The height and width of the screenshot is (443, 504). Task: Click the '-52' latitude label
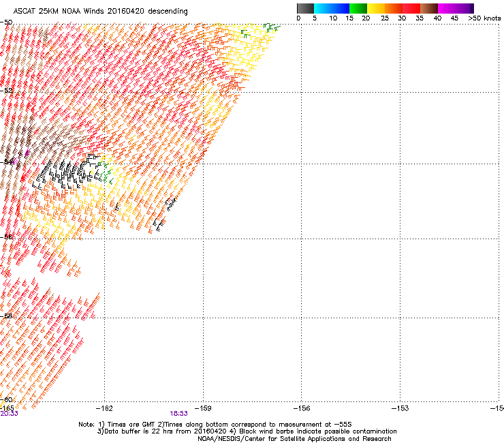(6, 91)
